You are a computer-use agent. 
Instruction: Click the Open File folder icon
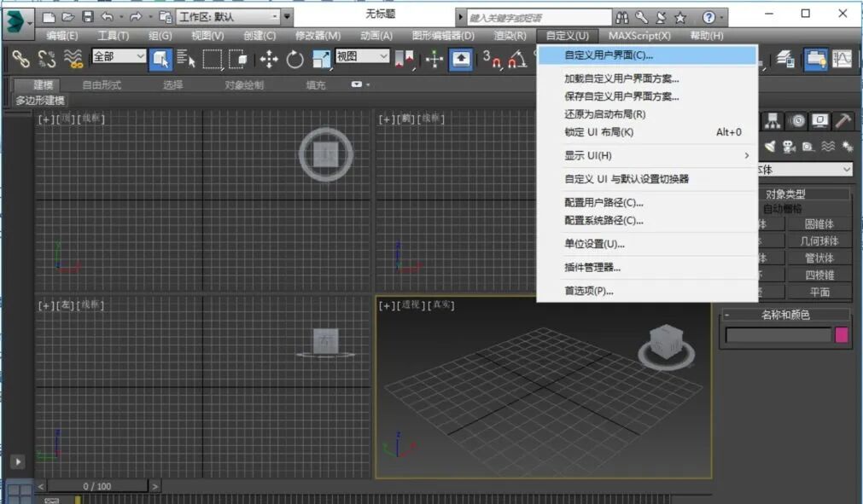[68, 17]
